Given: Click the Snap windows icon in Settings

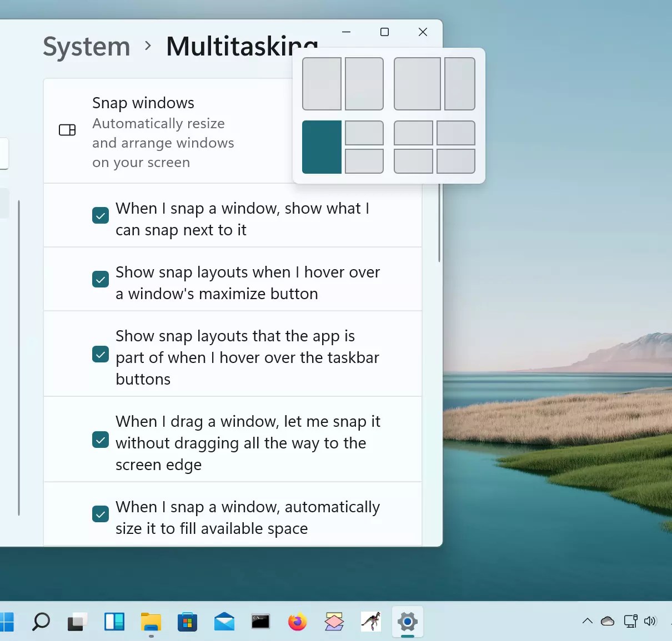Looking at the screenshot, I should (x=67, y=130).
